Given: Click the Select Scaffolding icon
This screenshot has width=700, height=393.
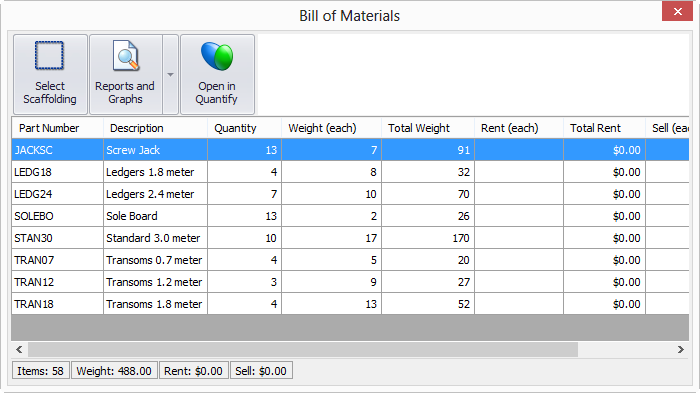Looking at the screenshot, I should (x=50, y=56).
